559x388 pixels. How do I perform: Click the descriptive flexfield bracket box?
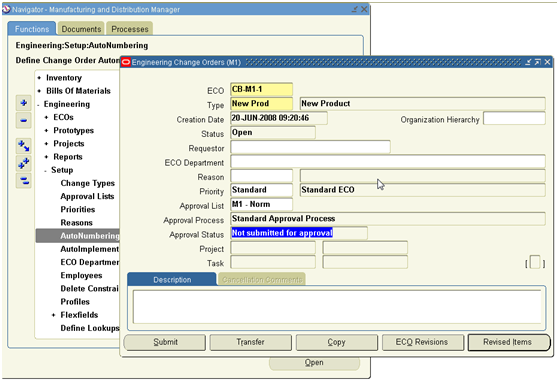[535, 263]
